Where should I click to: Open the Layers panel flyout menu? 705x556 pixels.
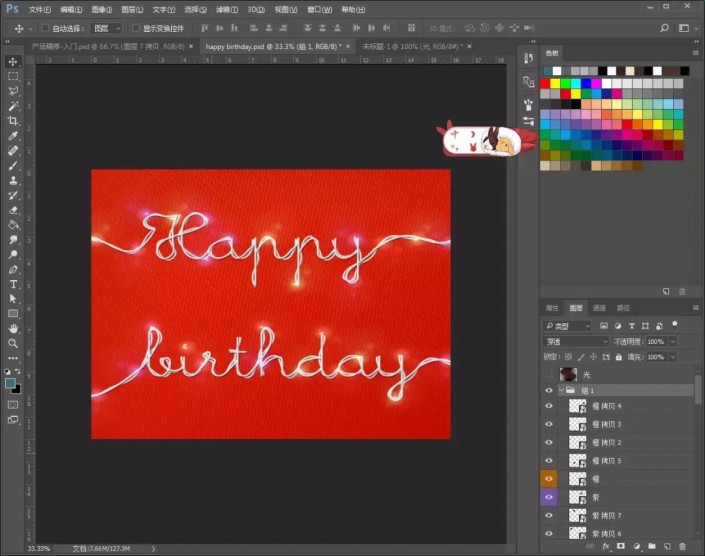click(x=696, y=308)
